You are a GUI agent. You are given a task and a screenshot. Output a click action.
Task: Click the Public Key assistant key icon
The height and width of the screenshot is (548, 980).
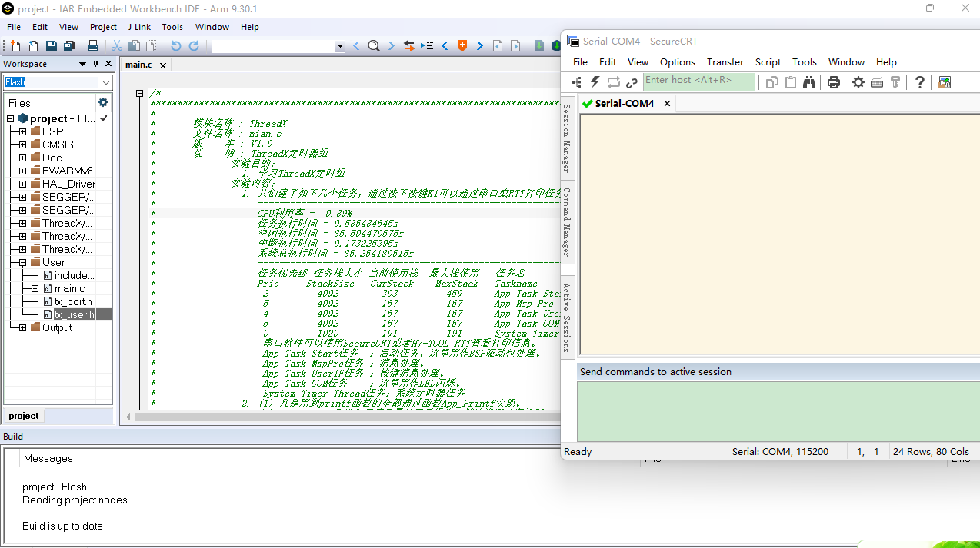pyautogui.click(x=895, y=82)
